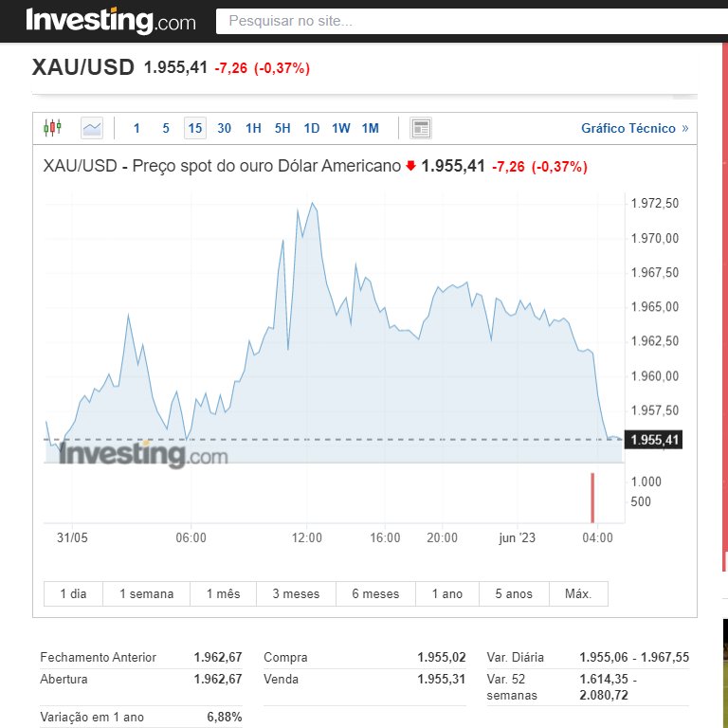Select the 15-minute interval
The width and height of the screenshot is (728, 728).
pos(195,128)
